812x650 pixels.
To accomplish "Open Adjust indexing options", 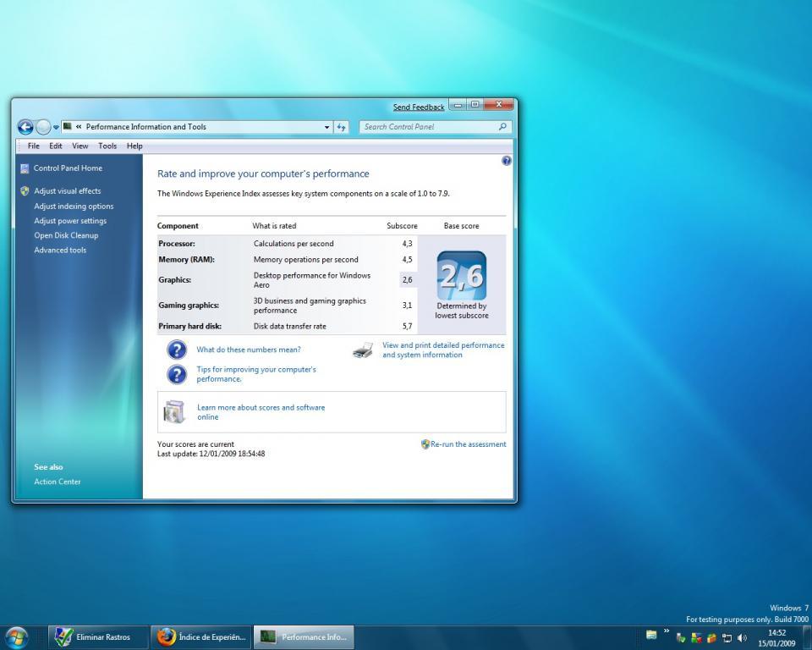I will (x=74, y=207).
